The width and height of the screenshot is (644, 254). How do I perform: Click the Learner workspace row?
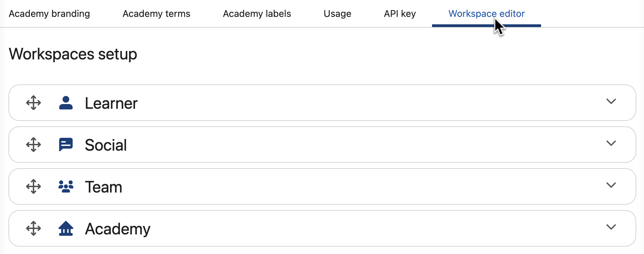coord(304,103)
